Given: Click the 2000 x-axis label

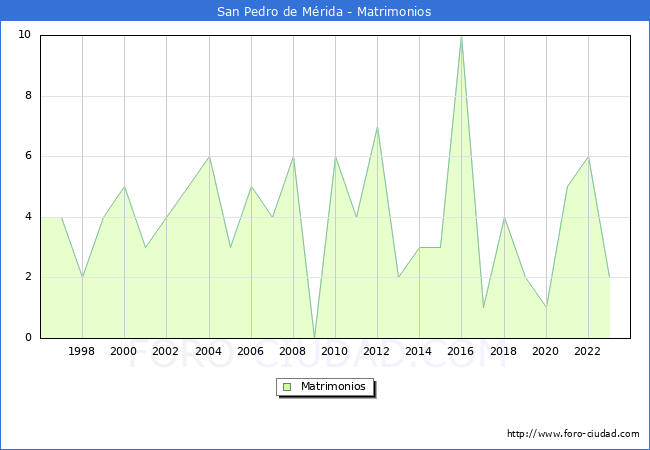Looking at the screenshot, I should pyautogui.click(x=124, y=352).
